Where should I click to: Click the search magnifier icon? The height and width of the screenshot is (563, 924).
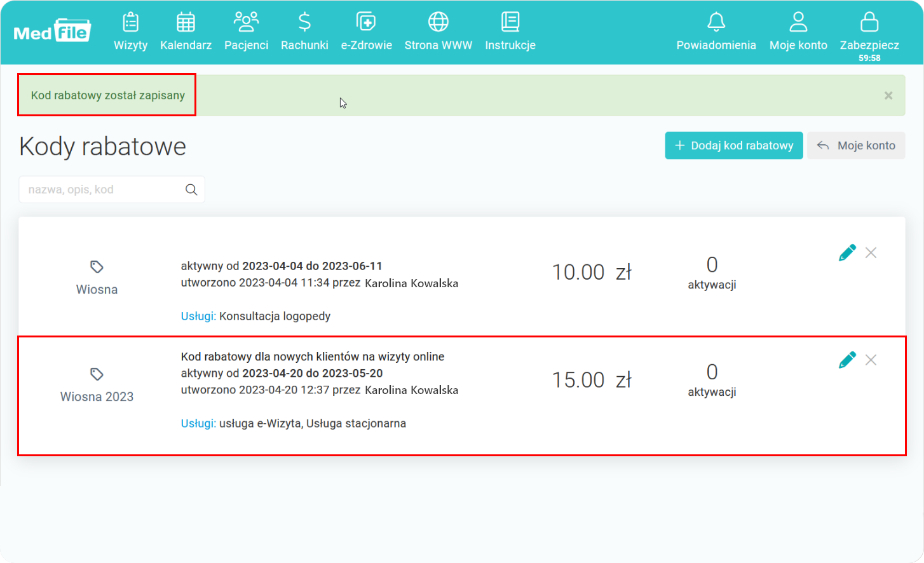[x=191, y=189]
